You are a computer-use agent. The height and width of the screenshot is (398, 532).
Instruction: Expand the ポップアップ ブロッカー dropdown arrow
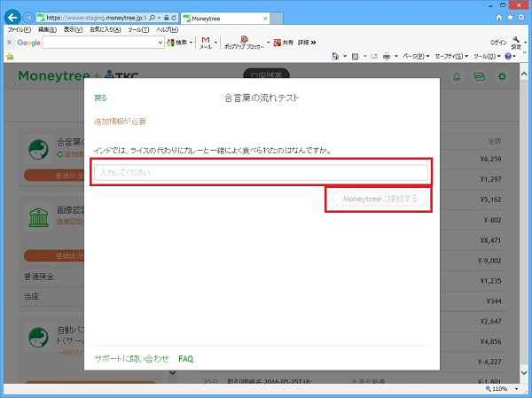coord(268,43)
